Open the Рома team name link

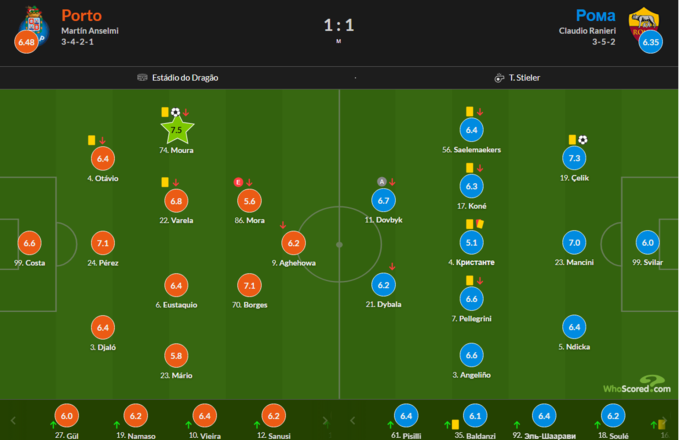[x=595, y=15]
